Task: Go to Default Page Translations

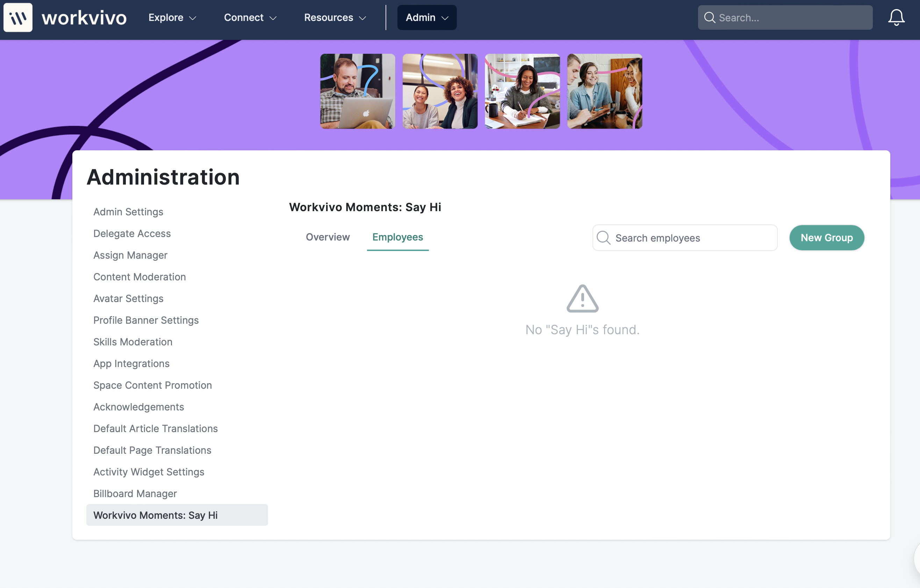Action: [152, 450]
